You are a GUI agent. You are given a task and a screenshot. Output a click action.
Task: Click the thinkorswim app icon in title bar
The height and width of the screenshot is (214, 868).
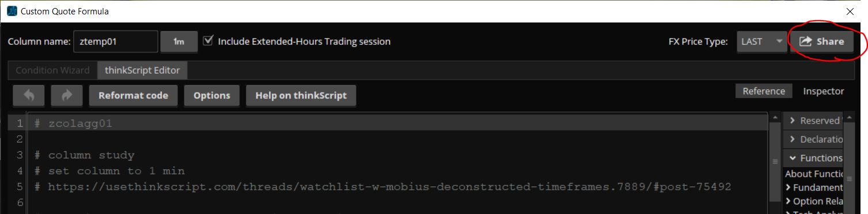(x=12, y=11)
